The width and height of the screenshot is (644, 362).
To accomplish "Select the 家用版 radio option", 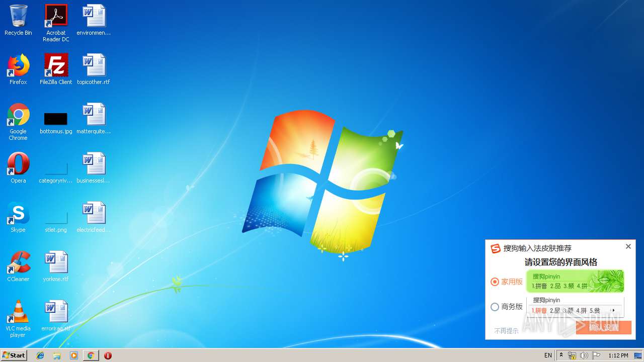I will click(507, 282).
